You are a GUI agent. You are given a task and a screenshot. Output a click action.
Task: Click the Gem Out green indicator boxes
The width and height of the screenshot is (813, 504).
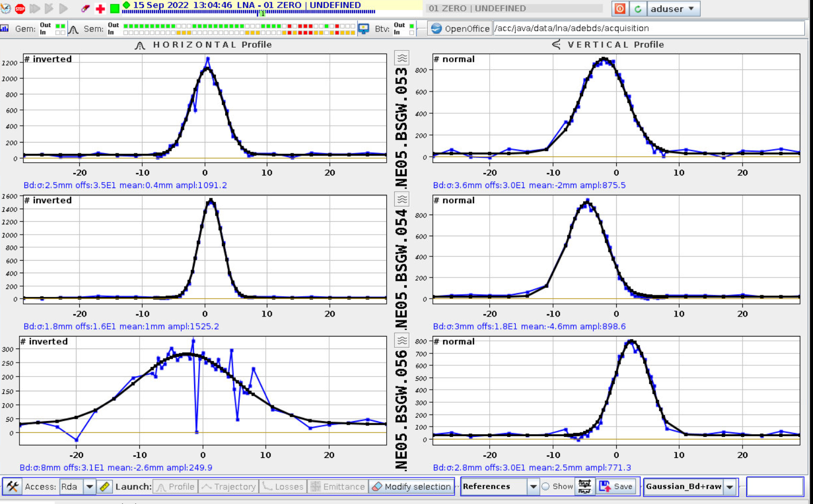click(x=60, y=25)
